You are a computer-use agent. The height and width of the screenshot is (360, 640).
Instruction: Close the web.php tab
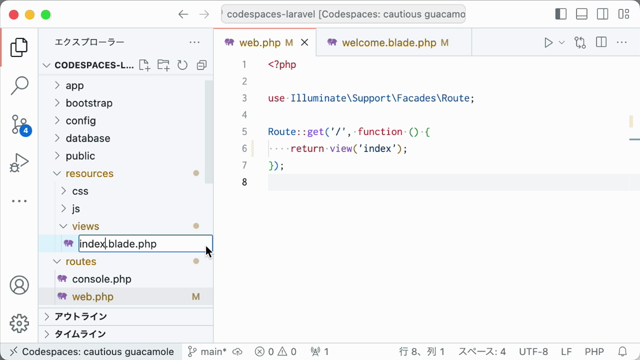coord(304,43)
